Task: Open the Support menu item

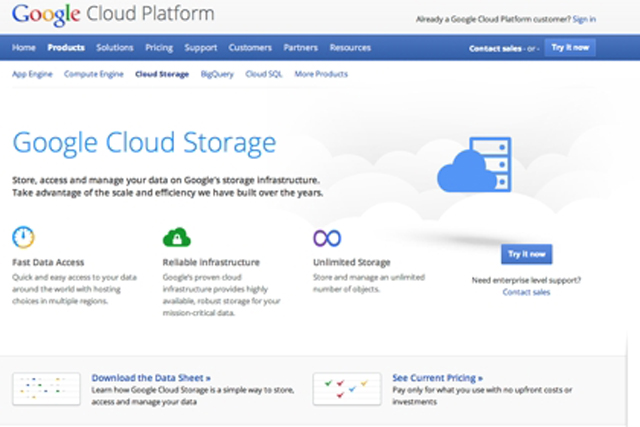Action: tap(200, 48)
